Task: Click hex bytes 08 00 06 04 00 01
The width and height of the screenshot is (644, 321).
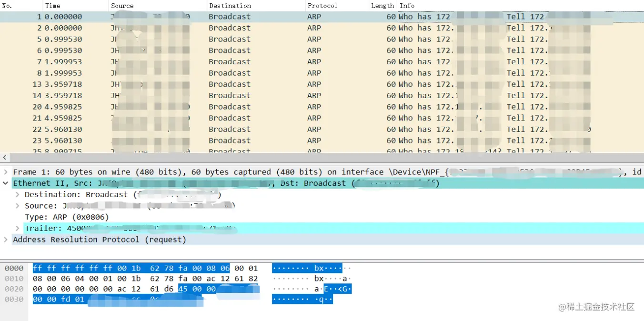Action: [x=73, y=279]
